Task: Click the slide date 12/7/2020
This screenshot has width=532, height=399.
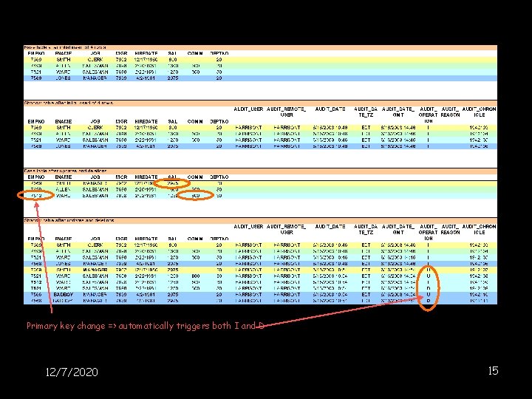Action: [72, 372]
